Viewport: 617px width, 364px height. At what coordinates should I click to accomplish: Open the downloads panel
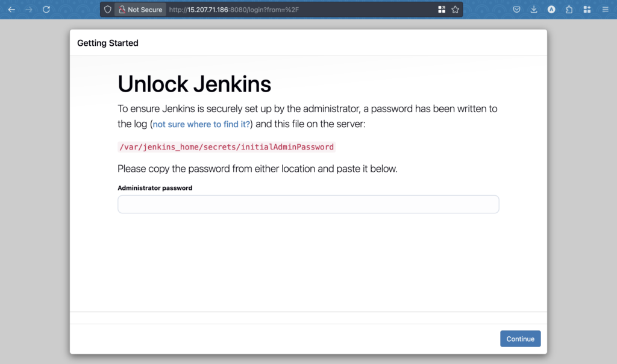click(x=534, y=10)
